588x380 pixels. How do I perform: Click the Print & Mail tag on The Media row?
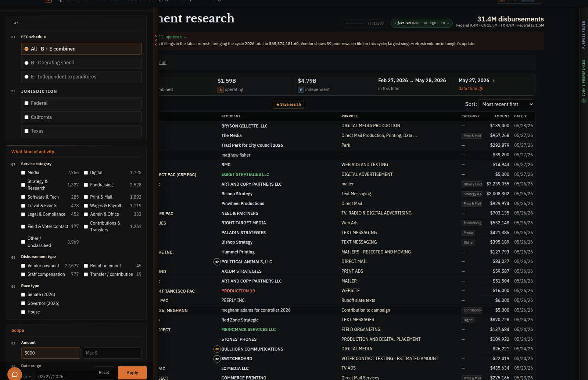(472, 136)
